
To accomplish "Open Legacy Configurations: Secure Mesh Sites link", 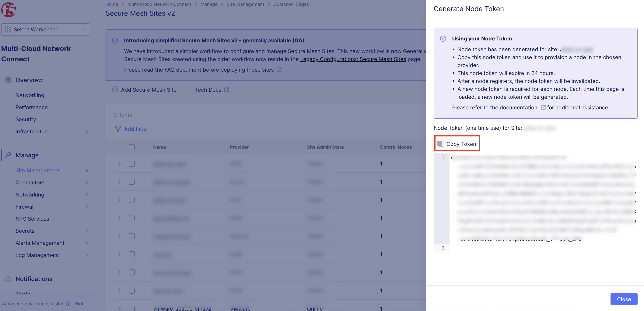I will (x=353, y=59).
